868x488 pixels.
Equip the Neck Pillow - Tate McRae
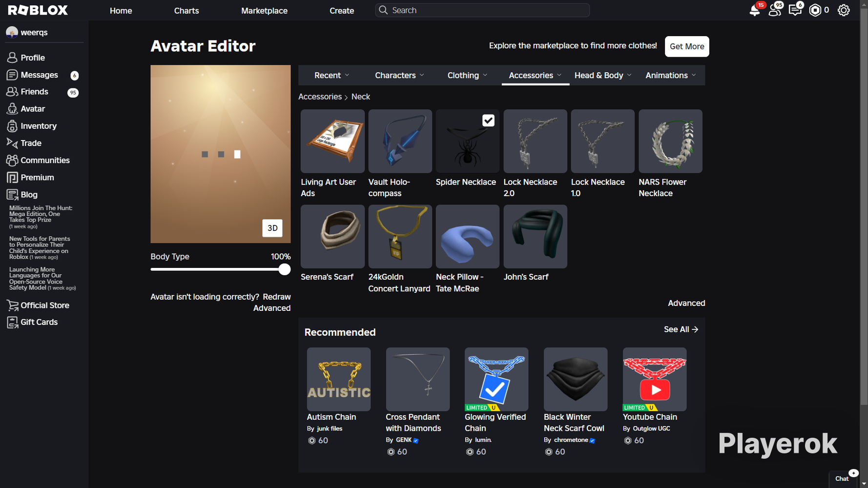(468, 236)
